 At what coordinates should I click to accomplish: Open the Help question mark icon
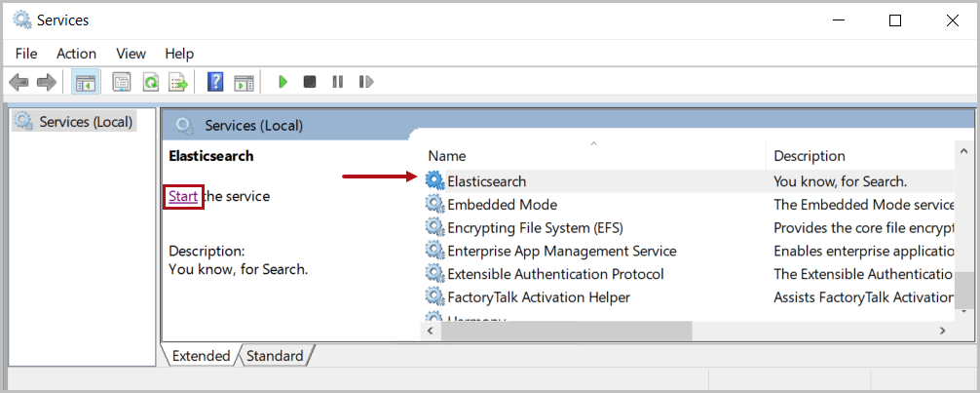[x=215, y=82]
